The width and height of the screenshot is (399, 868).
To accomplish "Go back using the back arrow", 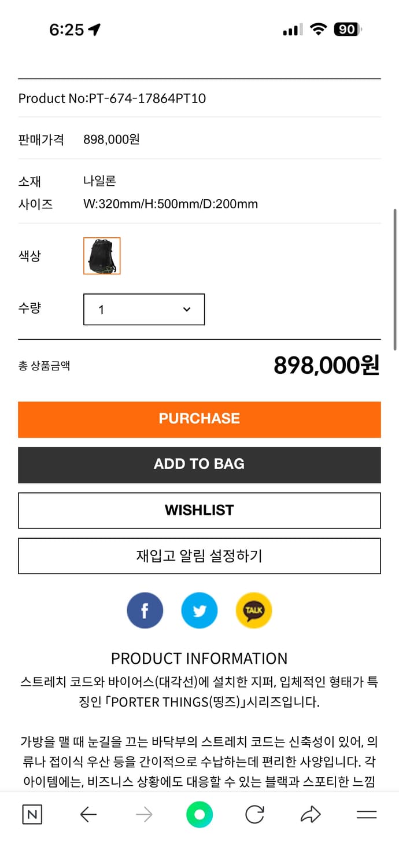I will [x=88, y=814].
